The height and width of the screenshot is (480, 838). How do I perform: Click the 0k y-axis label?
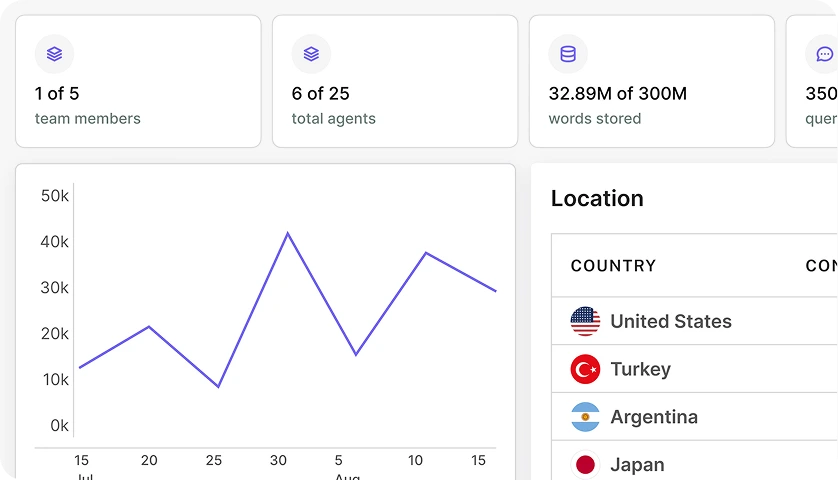(x=59, y=426)
